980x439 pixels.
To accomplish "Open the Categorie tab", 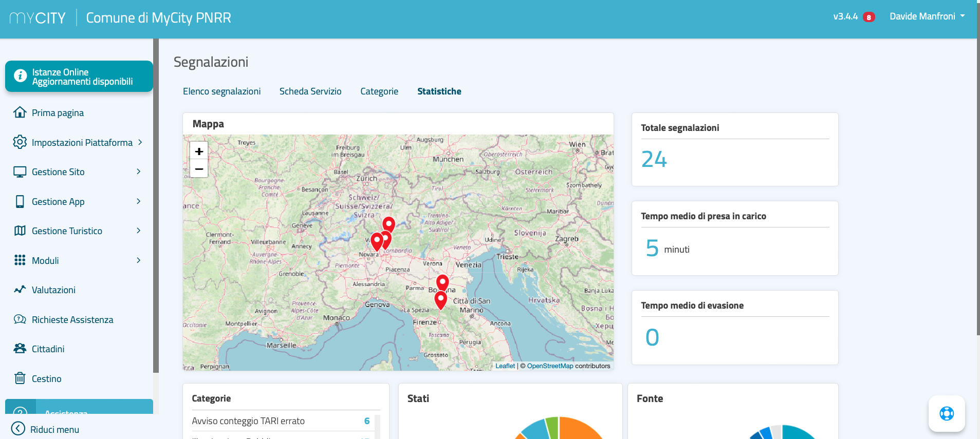I will coord(379,91).
